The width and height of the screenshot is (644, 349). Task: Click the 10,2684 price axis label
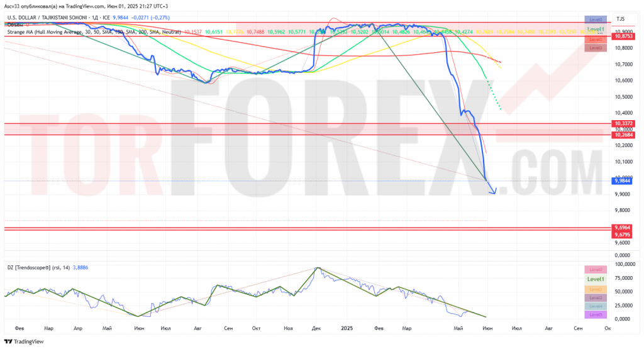623,135
